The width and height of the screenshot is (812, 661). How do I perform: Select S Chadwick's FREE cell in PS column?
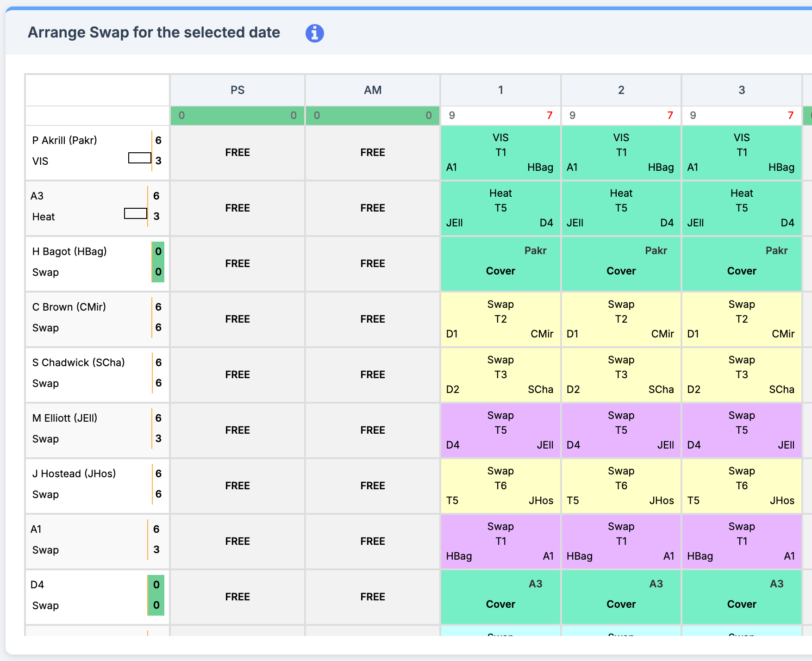(237, 374)
